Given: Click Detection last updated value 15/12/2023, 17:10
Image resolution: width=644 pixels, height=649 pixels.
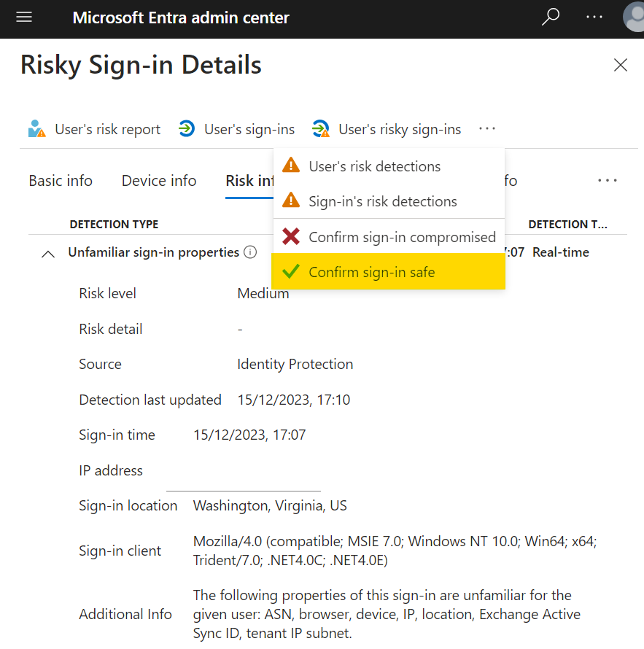Looking at the screenshot, I should (x=293, y=400).
